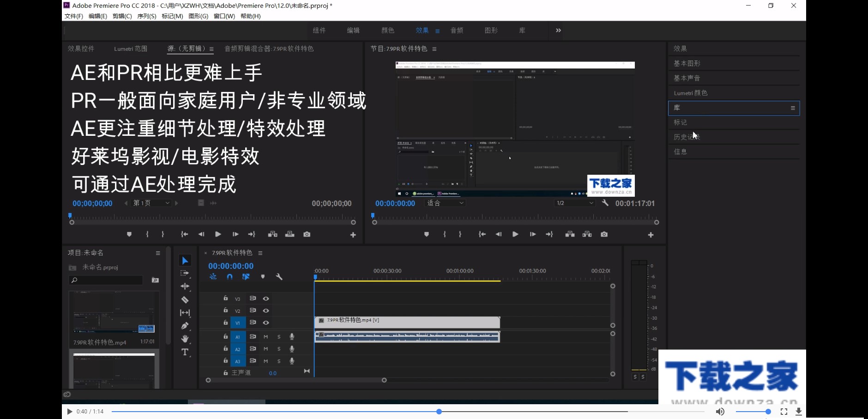868x419 pixels.
Task: Open the 1/2 playback resolution dropdown
Action: [x=574, y=203]
